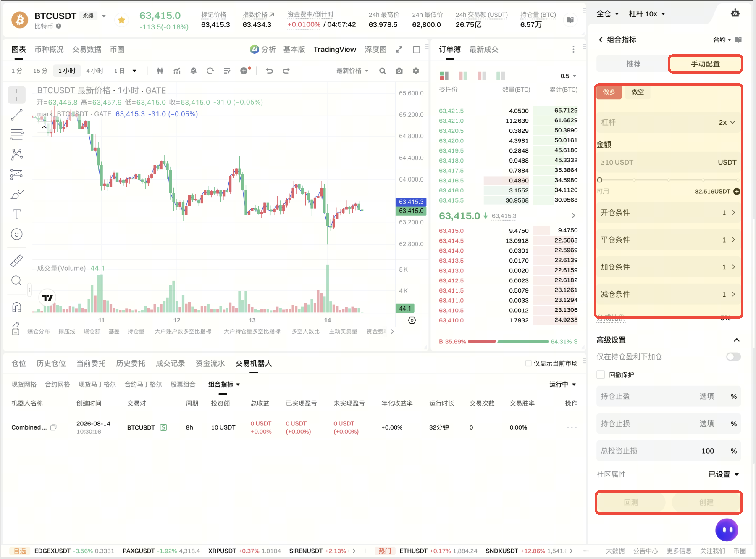This screenshot has height=559, width=756.
Task: Toggle 仅在持仓盈利下加仓 switch
Action: 733,356
